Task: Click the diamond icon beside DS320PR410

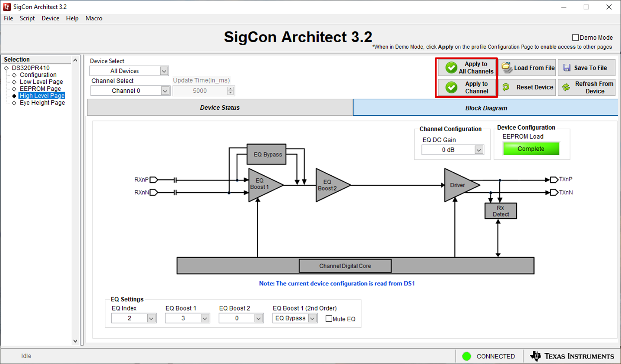Action: (x=6, y=68)
